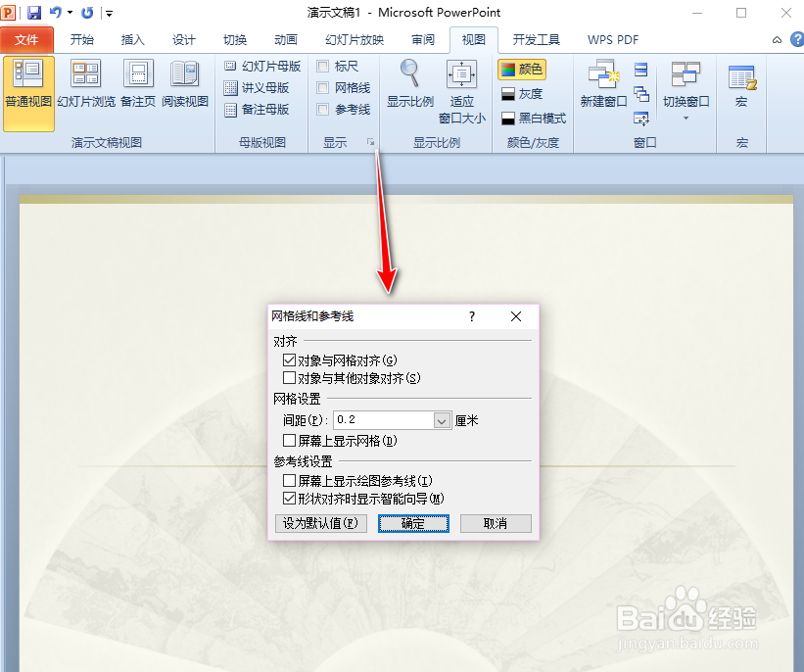Check 对象与其他对象对齐(S)

point(289,378)
